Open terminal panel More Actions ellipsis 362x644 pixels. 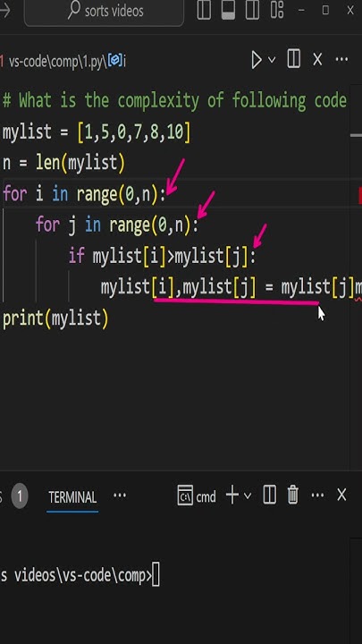317,496
